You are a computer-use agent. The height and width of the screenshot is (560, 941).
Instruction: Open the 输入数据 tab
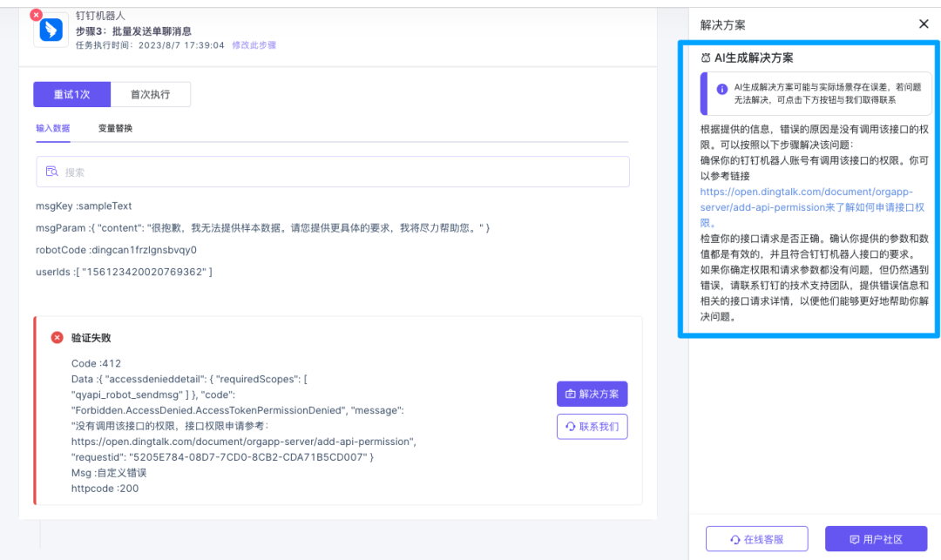click(x=53, y=128)
